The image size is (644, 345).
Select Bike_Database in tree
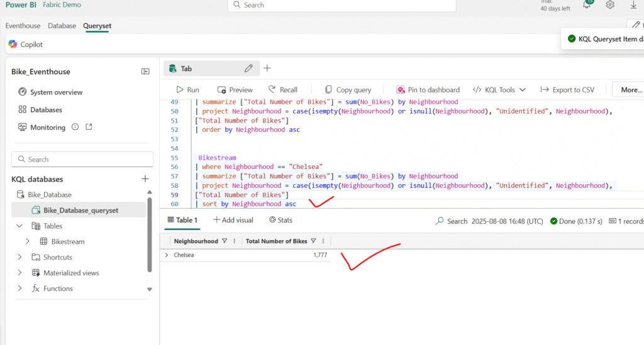click(45, 194)
